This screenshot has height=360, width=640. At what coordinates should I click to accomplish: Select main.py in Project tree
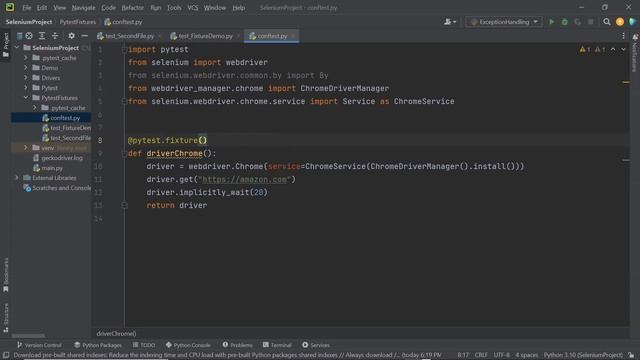click(48, 168)
